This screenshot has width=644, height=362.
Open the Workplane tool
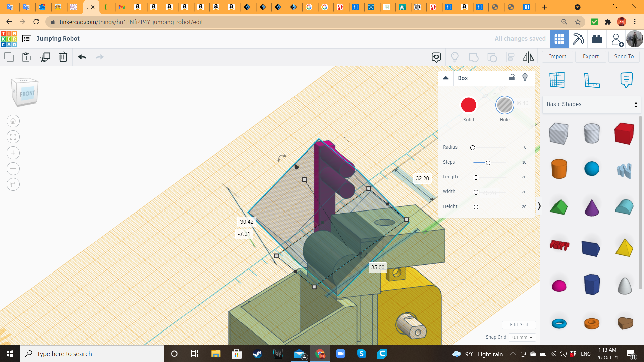coord(557,80)
